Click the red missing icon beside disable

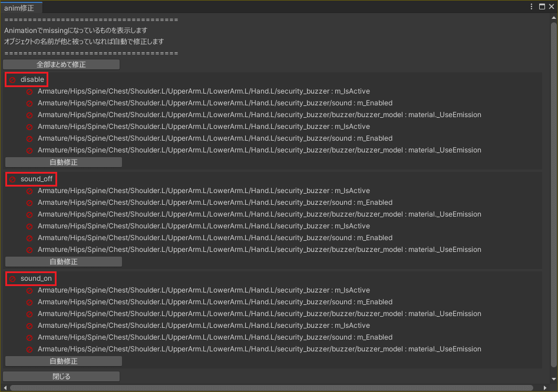click(x=12, y=80)
